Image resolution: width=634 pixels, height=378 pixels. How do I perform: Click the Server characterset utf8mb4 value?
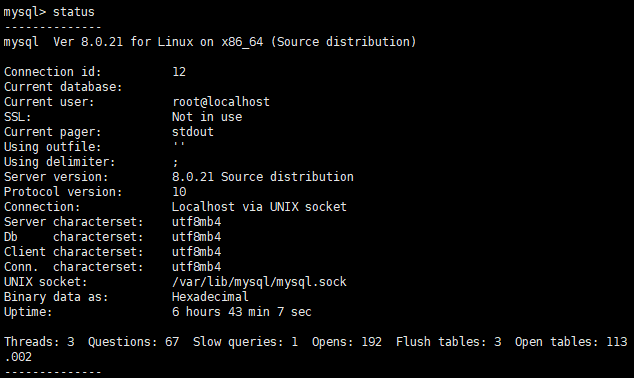pos(197,222)
